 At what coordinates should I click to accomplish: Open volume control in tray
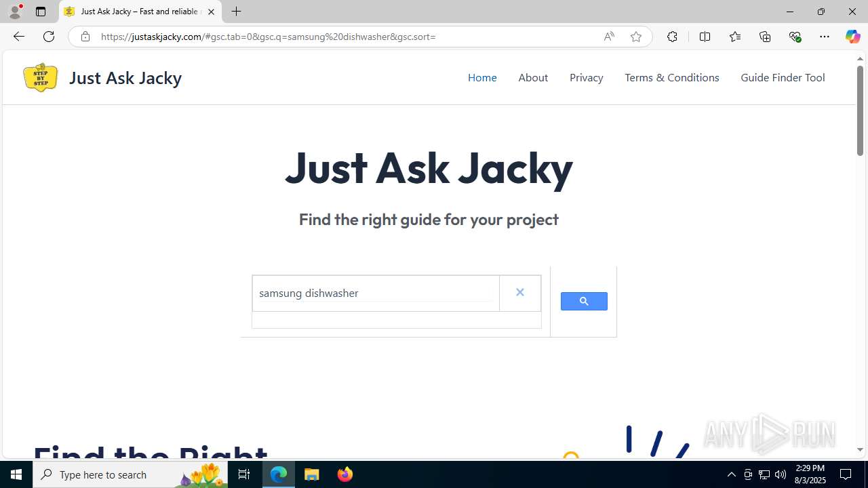click(781, 474)
